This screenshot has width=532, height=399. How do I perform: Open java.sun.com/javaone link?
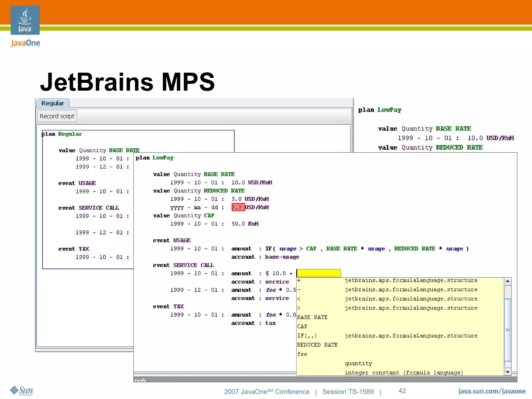492,391
